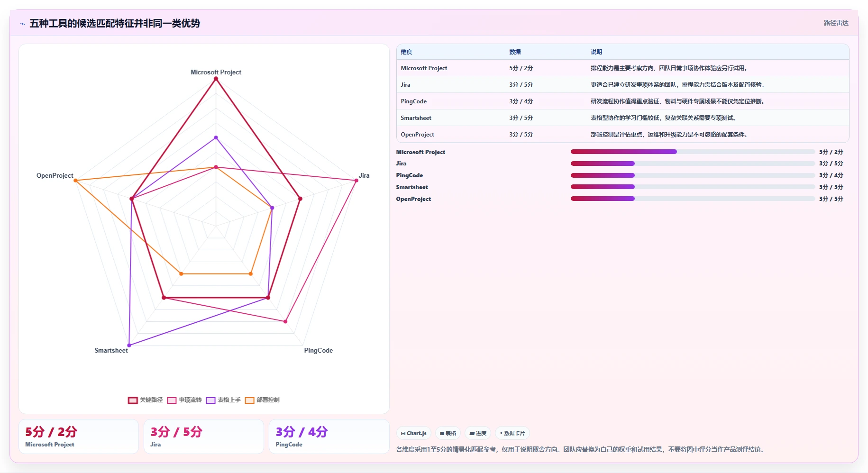Click the 数据 column header
The width and height of the screenshot is (868, 473).
(x=515, y=52)
